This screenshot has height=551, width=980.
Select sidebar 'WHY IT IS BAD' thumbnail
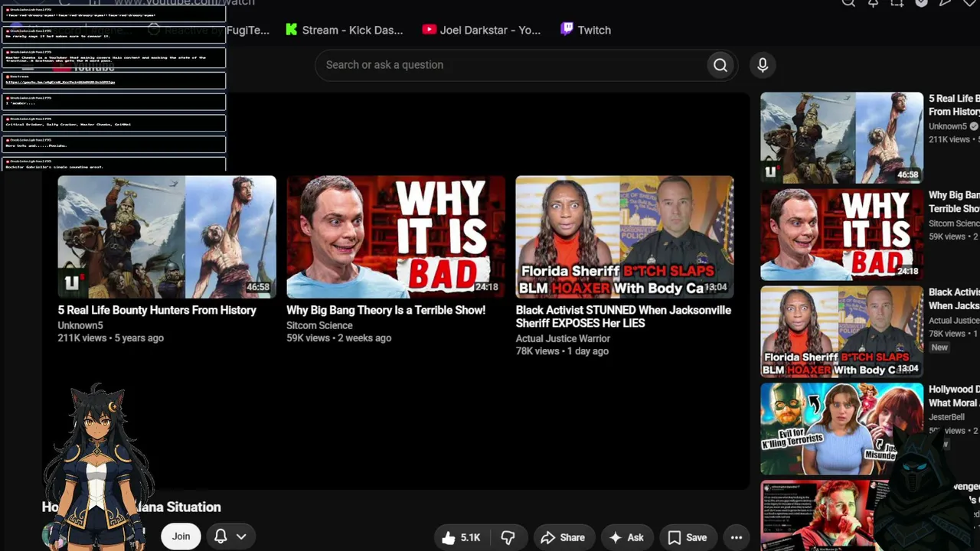841,235
